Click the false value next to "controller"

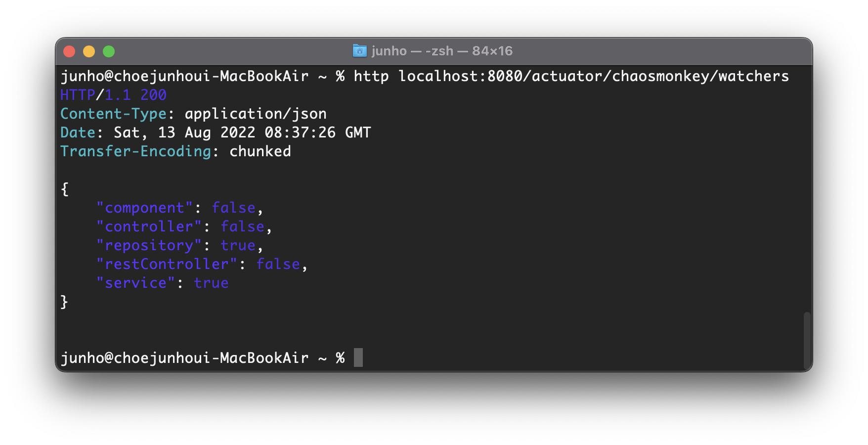(242, 226)
